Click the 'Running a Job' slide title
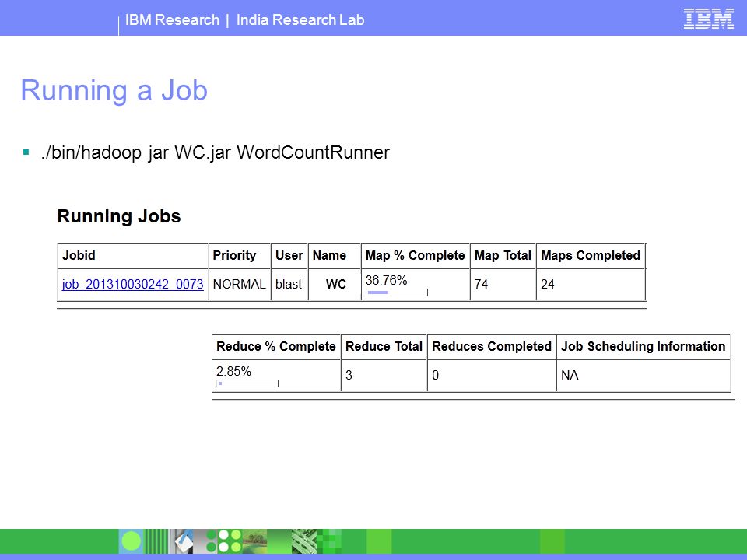747x560 pixels. pyautogui.click(x=114, y=90)
